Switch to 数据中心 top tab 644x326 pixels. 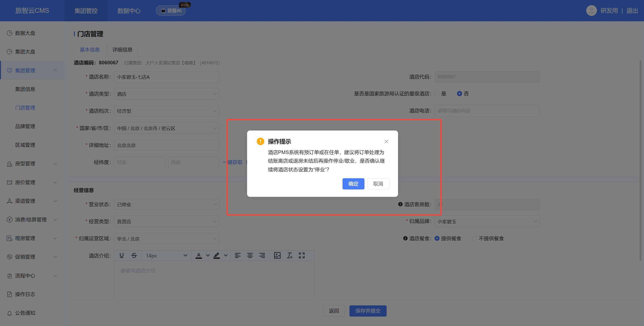(x=129, y=11)
